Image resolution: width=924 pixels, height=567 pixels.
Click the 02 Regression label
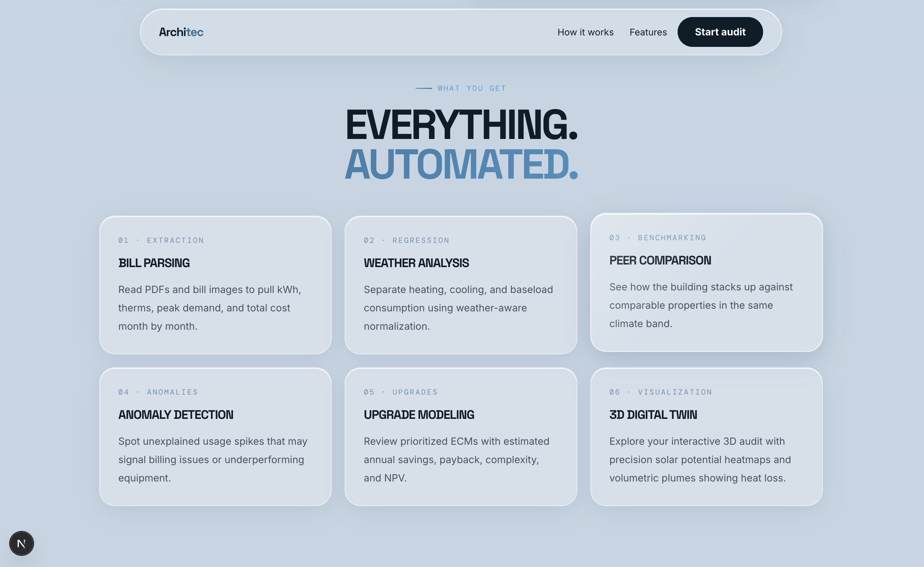[407, 240]
